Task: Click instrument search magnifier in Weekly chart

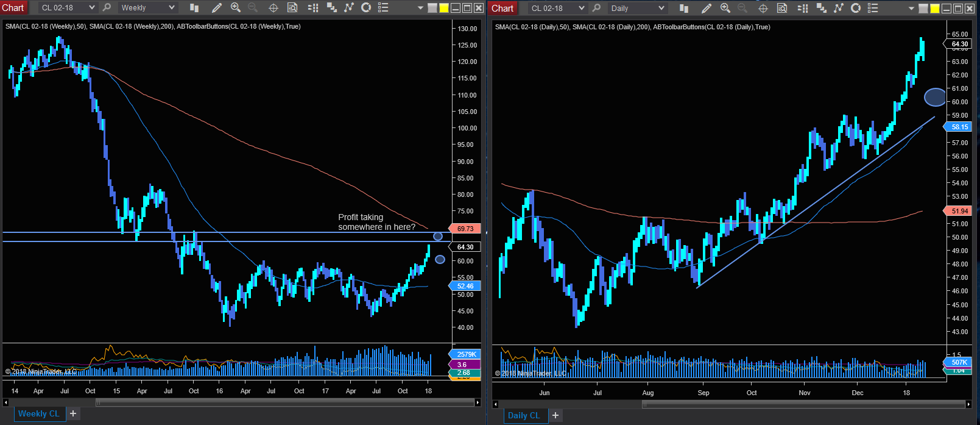Action: 107,8
